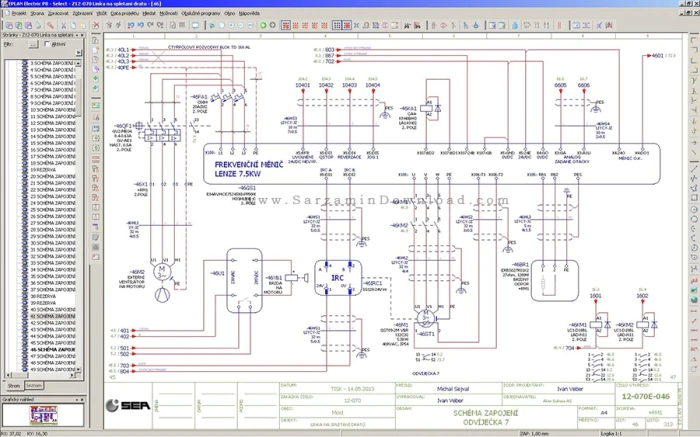Click page tree horizontal scrollbar left arrow
Image resolution: width=700 pixels, height=437 pixels.
(8, 375)
